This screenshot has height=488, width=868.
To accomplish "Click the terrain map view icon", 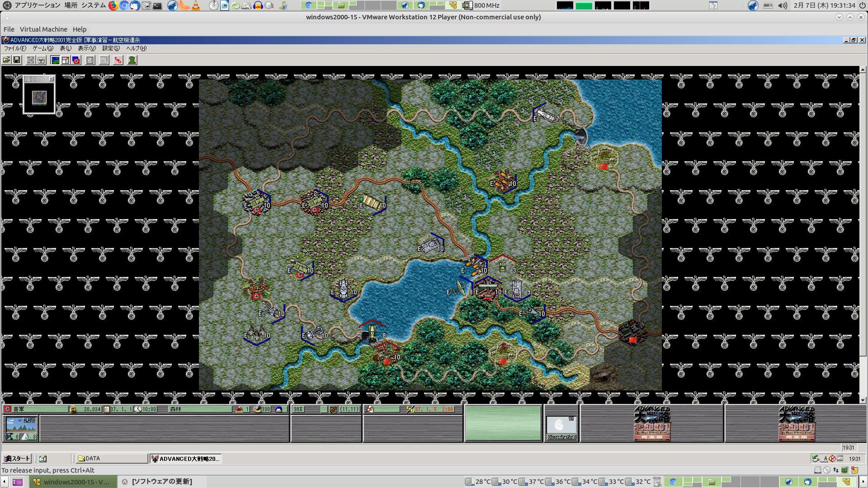I will 55,60.
